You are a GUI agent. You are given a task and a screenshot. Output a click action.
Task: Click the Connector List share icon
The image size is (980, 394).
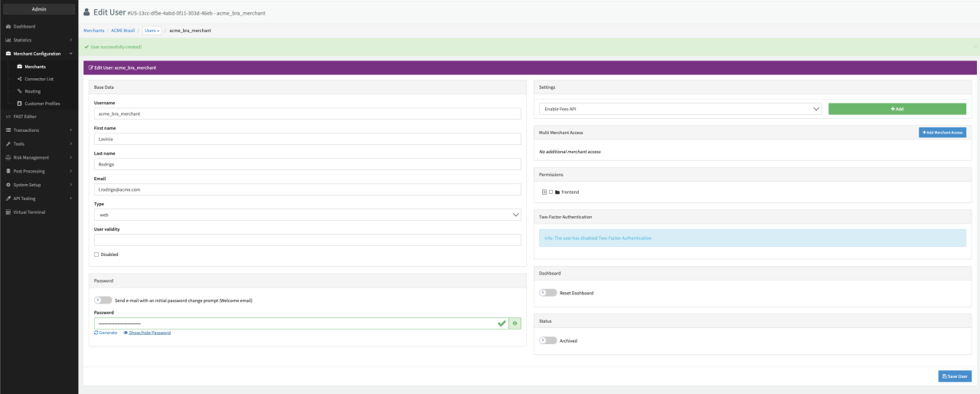click(19, 78)
